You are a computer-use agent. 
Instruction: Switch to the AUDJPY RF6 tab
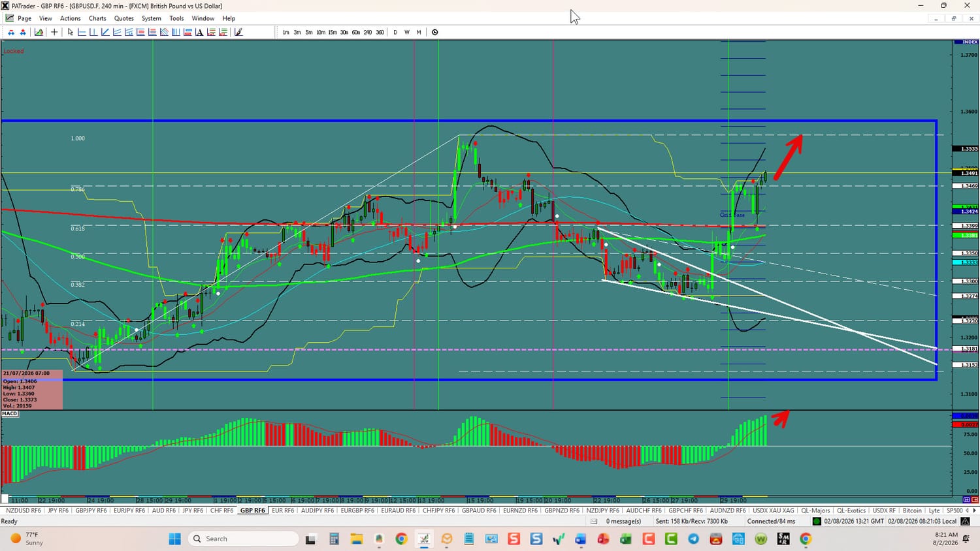(x=317, y=511)
